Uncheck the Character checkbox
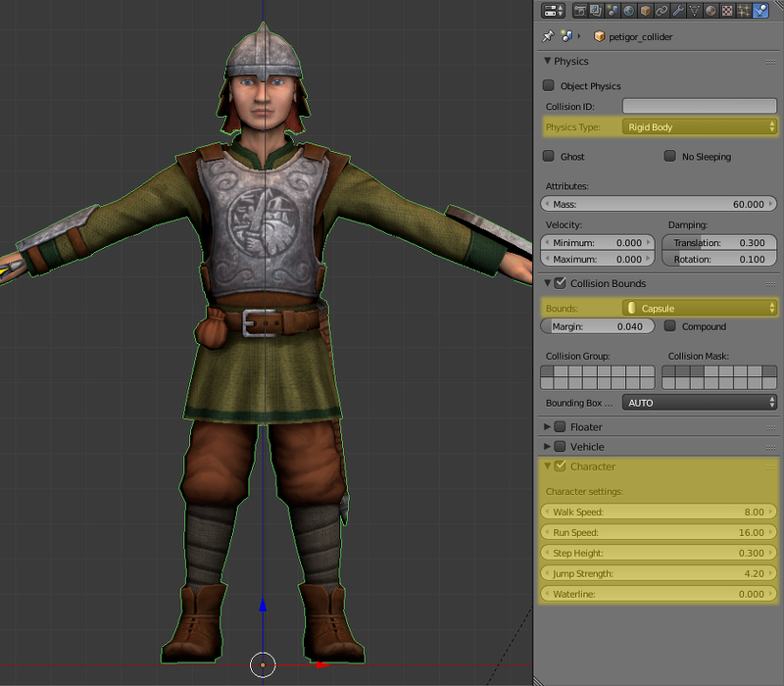784x686 pixels. pyautogui.click(x=561, y=466)
